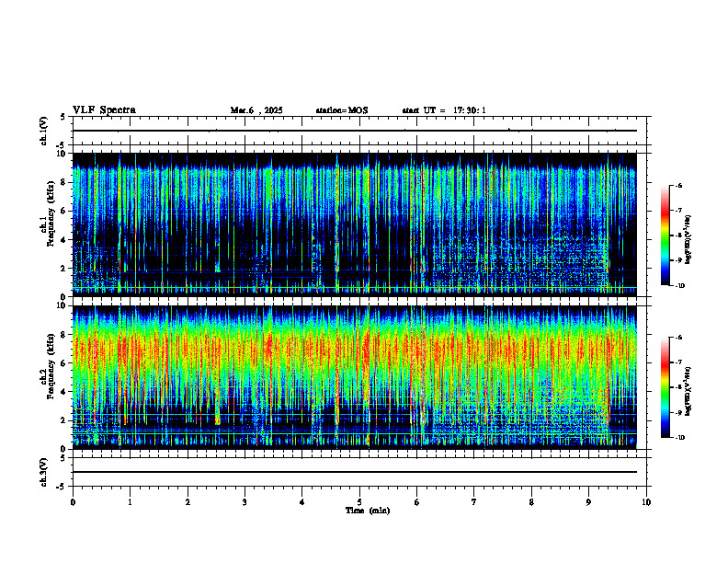The image size is (728, 563).
Task: Click the "-7" tick on ch.2 colorbar
Action: pyautogui.click(x=678, y=362)
